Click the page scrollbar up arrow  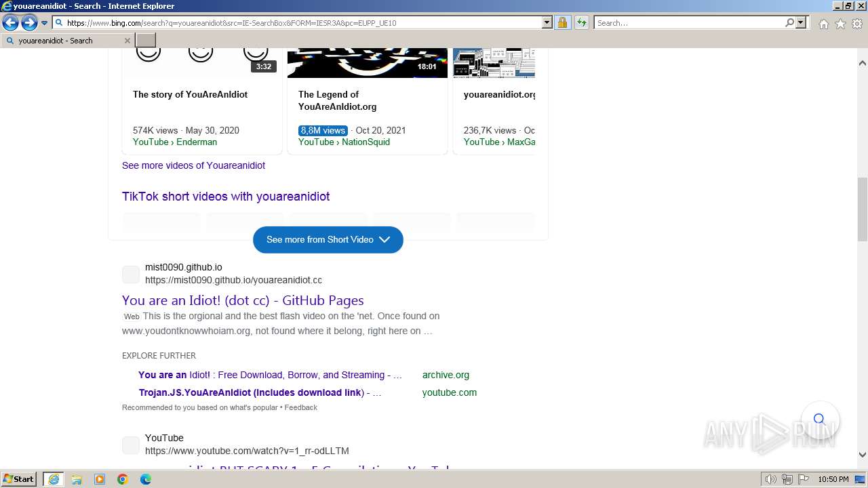click(863, 63)
